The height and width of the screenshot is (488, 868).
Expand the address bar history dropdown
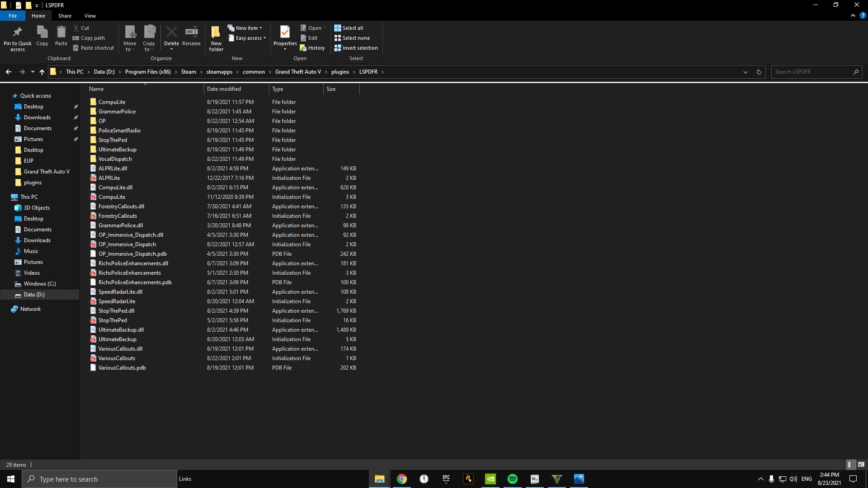click(x=745, y=72)
